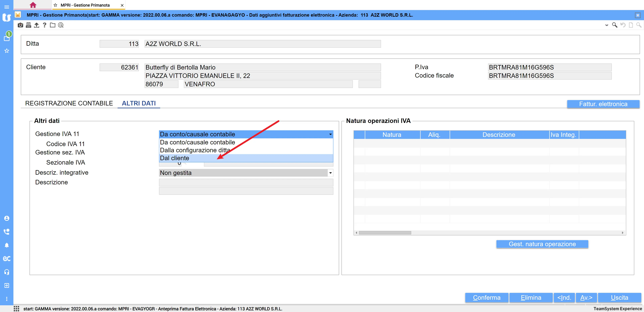644x312 pixels.
Task: Collapse the Gestione IVA 11 dropdown arrow
Action: point(330,135)
